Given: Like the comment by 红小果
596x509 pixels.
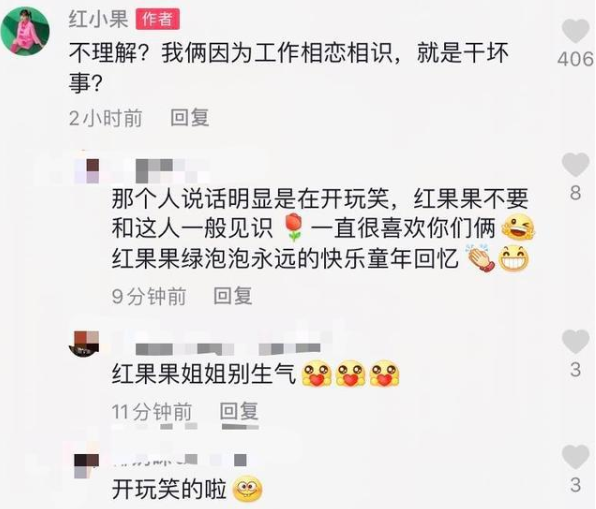Looking at the screenshot, I should (x=575, y=31).
